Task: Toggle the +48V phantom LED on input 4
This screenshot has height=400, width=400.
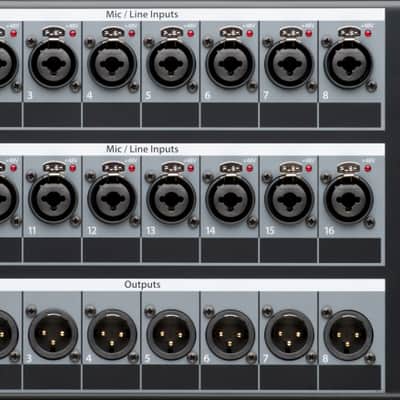Action: [x=131, y=33]
